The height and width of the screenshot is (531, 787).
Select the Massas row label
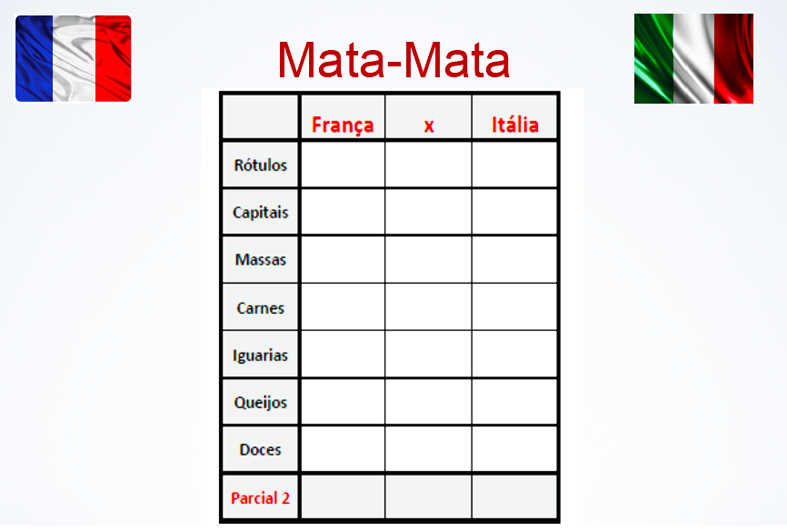point(260,260)
